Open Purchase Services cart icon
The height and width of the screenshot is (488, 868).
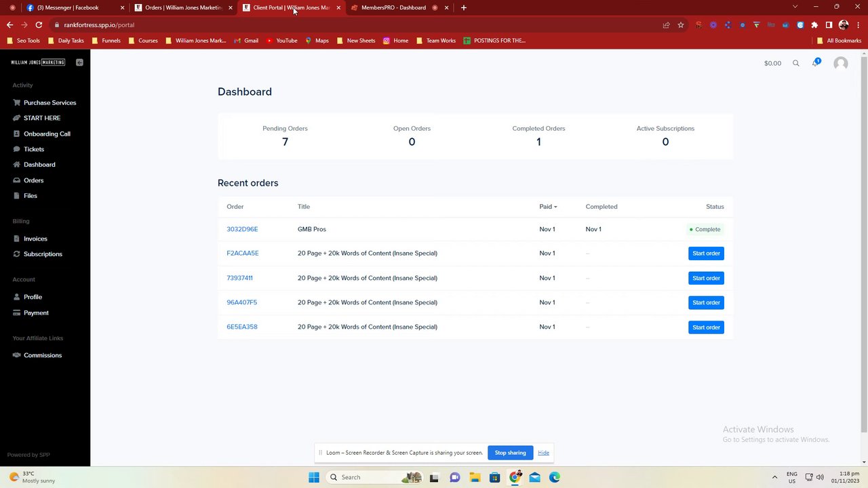pyautogui.click(x=17, y=103)
